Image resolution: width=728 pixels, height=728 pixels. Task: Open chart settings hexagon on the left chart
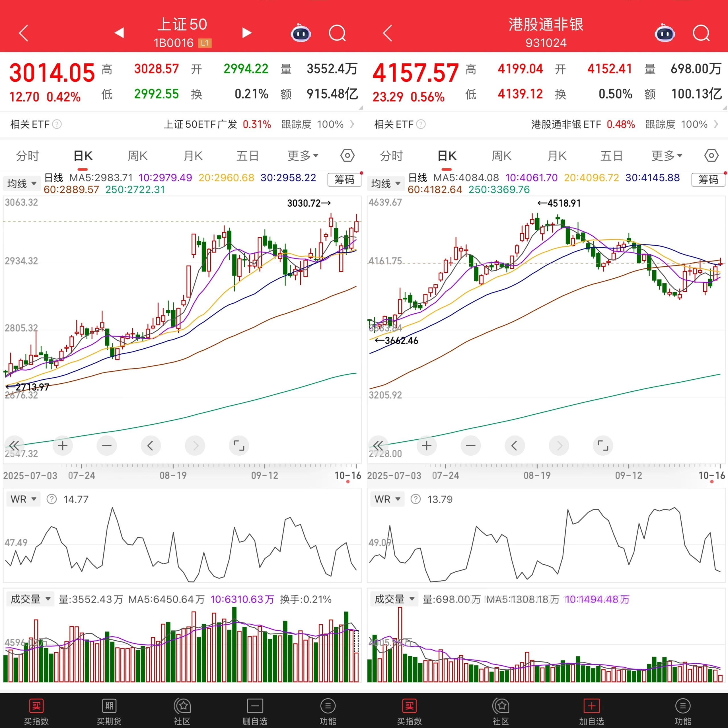point(347,156)
